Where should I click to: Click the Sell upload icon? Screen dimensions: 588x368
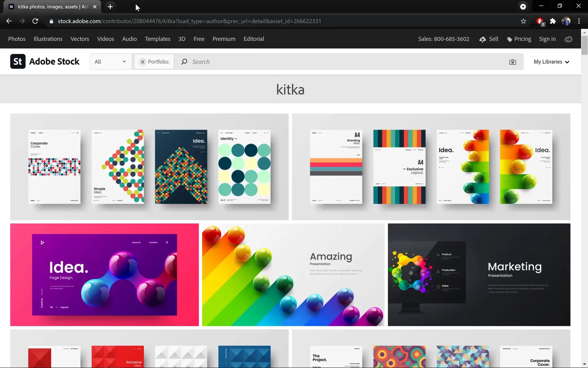click(483, 39)
